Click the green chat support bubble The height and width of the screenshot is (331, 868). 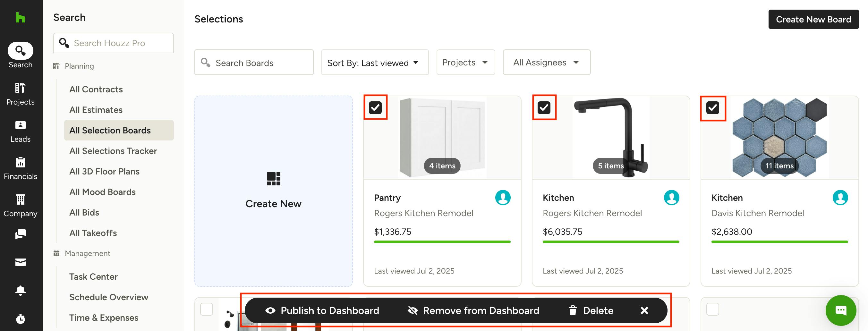pyautogui.click(x=841, y=310)
